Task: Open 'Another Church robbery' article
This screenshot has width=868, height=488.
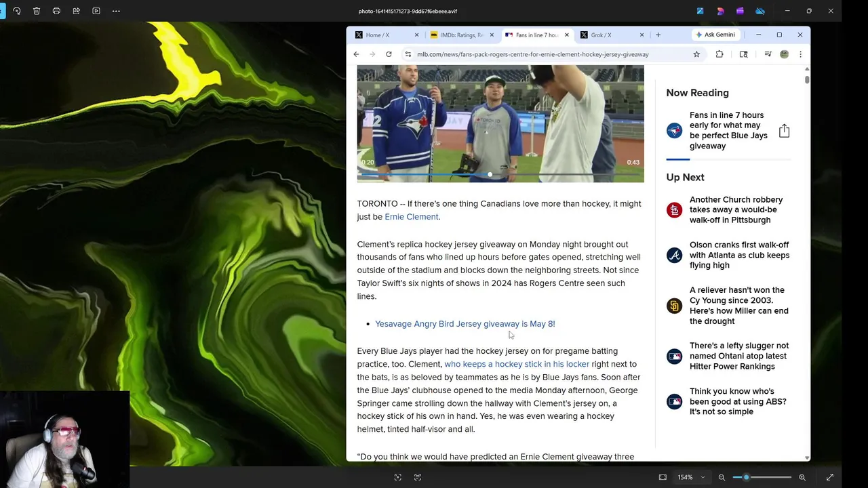Action: [736, 210]
